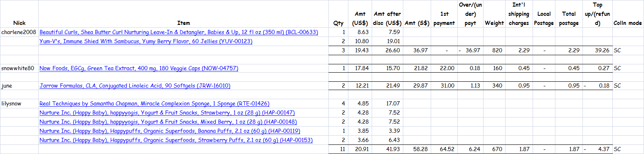This screenshot has height=154, width=644.
Task: Select the 6.24 overpayment cell
Action: pyautogui.click(x=470, y=149)
